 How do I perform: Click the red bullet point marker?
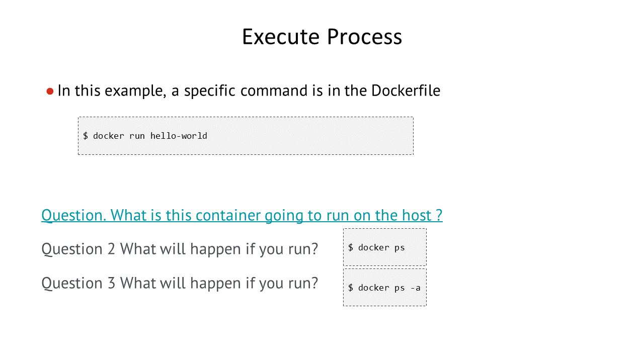point(50,92)
